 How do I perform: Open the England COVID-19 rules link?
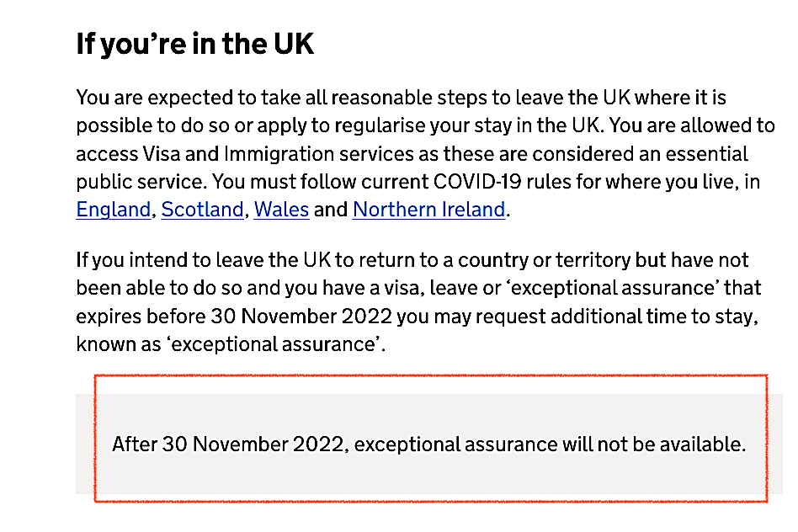pos(114,210)
